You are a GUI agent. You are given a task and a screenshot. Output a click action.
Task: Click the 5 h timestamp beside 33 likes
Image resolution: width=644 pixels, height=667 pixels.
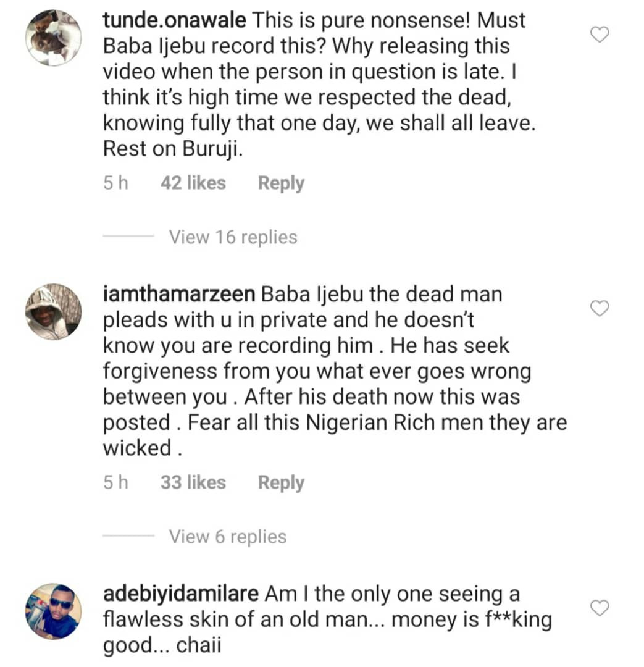[x=115, y=482]
